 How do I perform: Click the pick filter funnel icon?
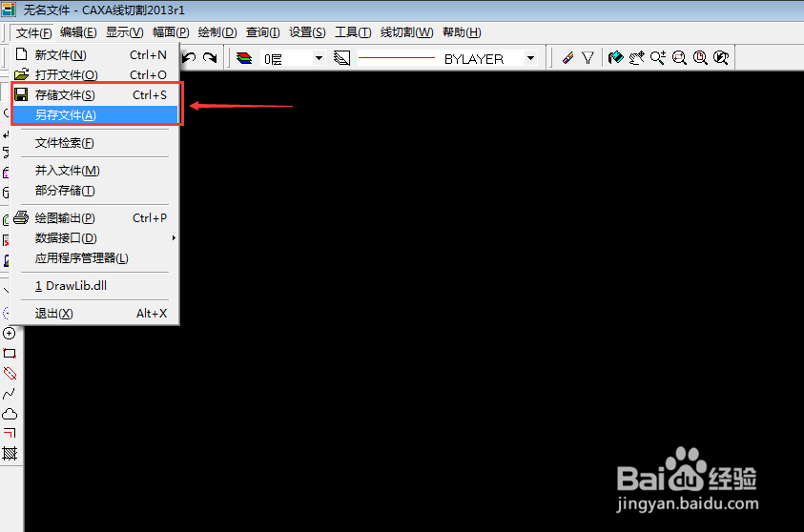[x=588, y=58]
